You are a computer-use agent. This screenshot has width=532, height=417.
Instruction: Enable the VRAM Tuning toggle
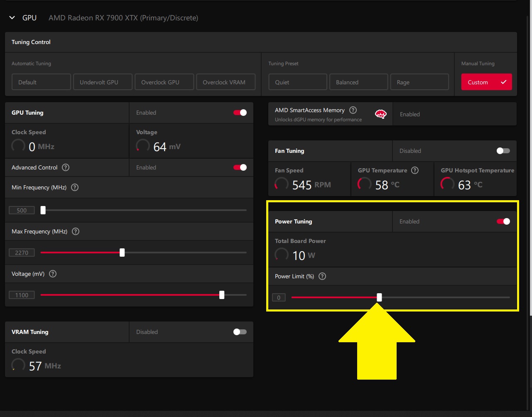[x=240, y=332]
